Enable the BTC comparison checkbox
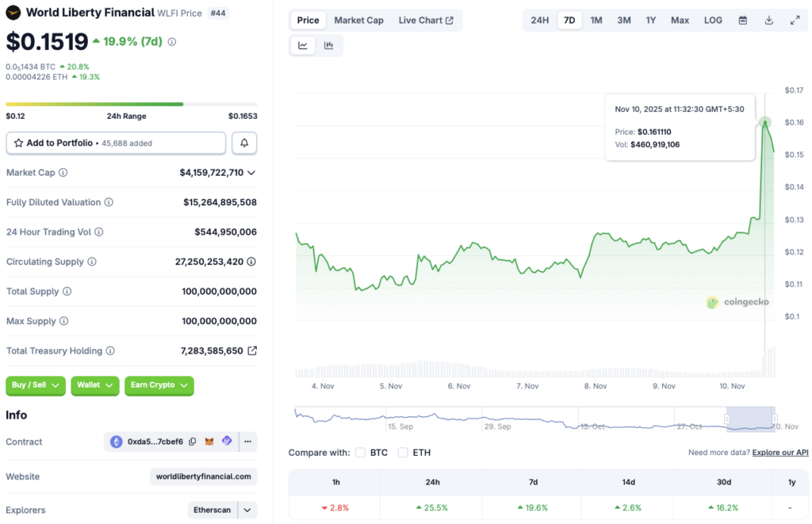The width and height of the screenshot is (812, 524). click(x=361, y=453)
